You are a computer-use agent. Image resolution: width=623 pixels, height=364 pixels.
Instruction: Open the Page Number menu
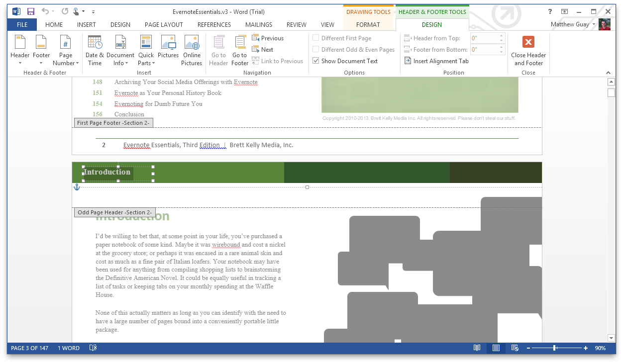click(66, 50)
